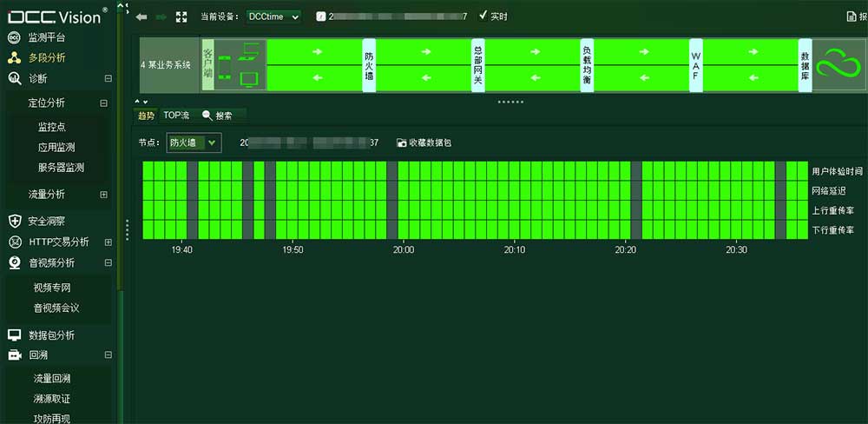Image resolution: width=868 pixels, height=424 pixels.
Task: Click the time range field in top toolbar
Action: 398,17
